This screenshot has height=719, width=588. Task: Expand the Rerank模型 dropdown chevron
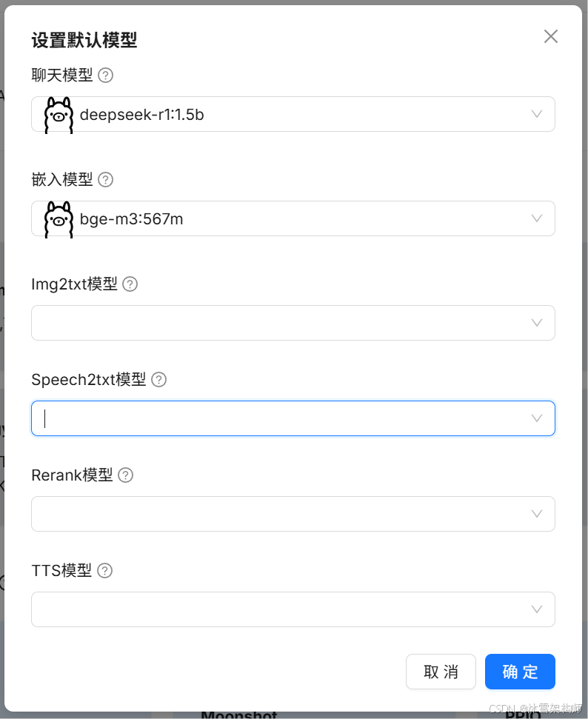coord(536,514)
